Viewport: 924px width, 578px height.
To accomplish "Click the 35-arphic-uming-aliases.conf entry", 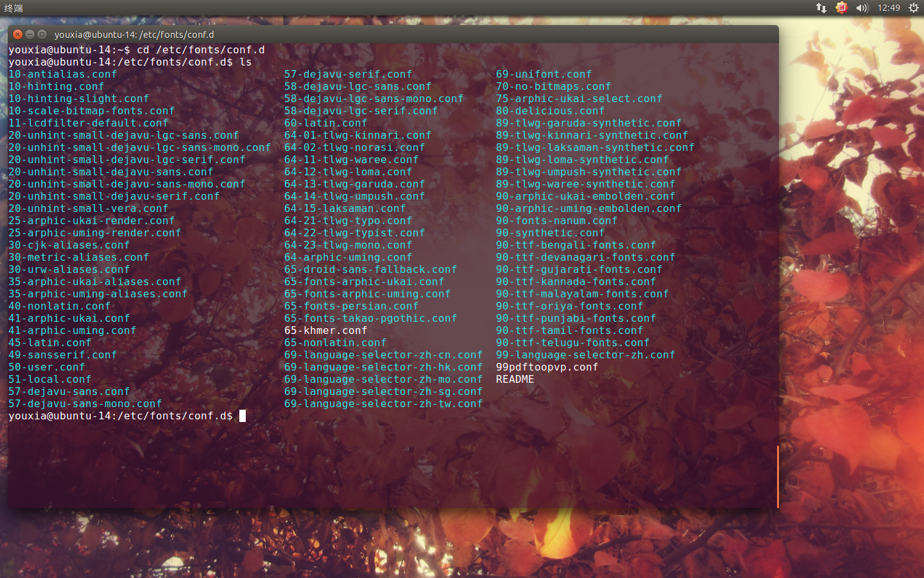I will pos(98,294).
